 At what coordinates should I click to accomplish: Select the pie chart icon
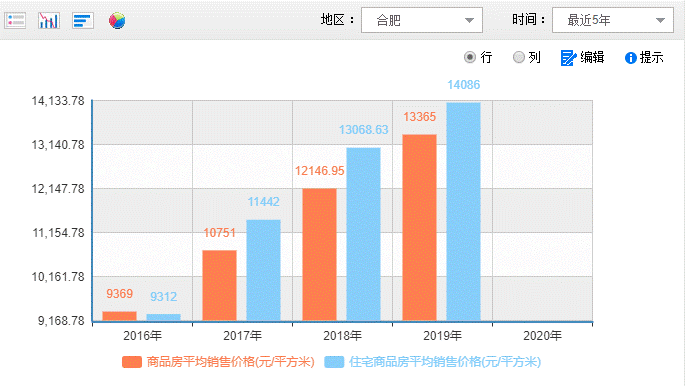click(117, 20)
